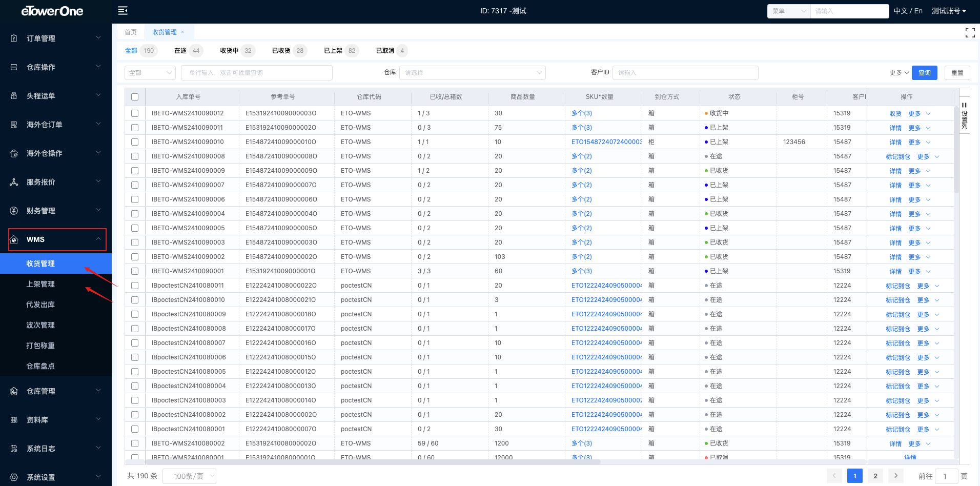Check row IBETO-WMS2410090012

tap(135, 113)
